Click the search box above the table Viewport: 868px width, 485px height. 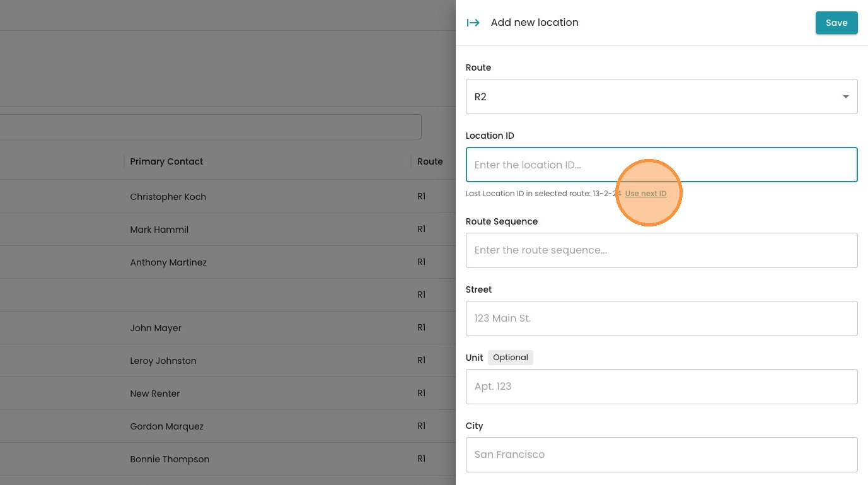pos(208,127)
